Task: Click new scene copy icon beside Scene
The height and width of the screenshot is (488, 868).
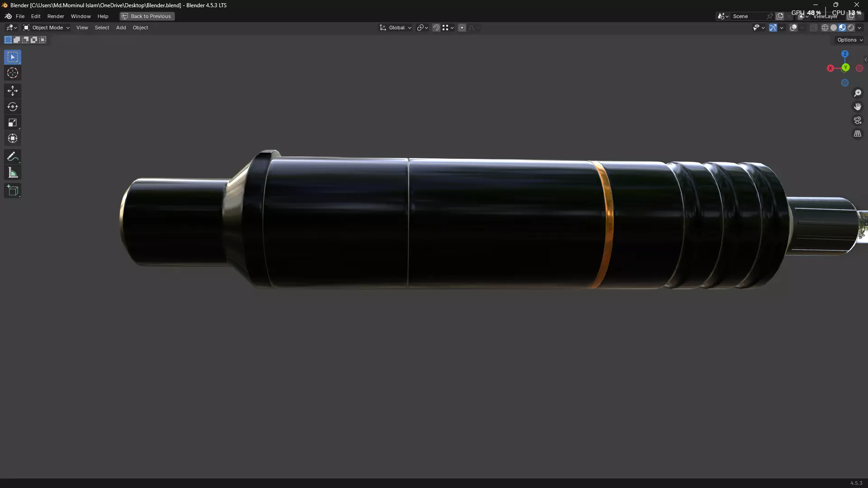Action: 780,16
